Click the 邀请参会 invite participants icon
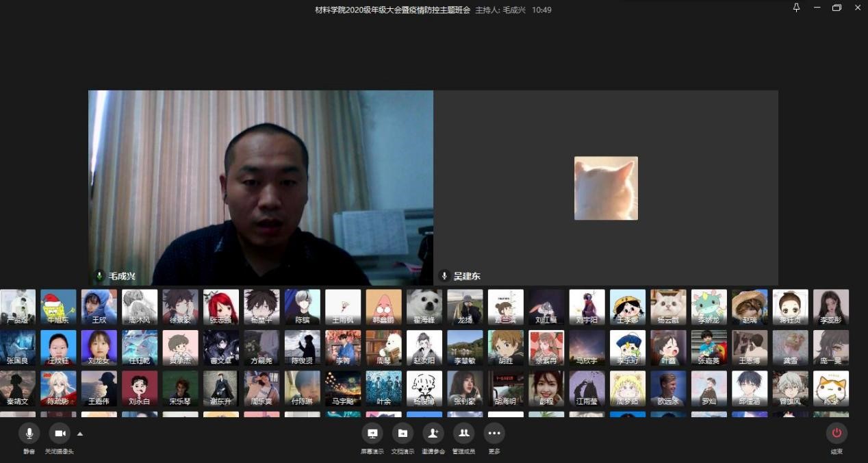This screenshot has height=463, width=868. pos(433,434)
